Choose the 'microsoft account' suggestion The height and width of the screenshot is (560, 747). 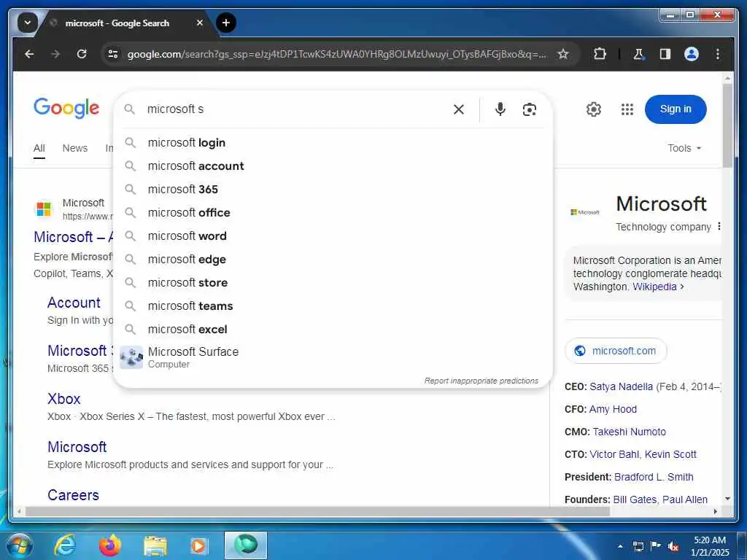[x=333, y=166]
